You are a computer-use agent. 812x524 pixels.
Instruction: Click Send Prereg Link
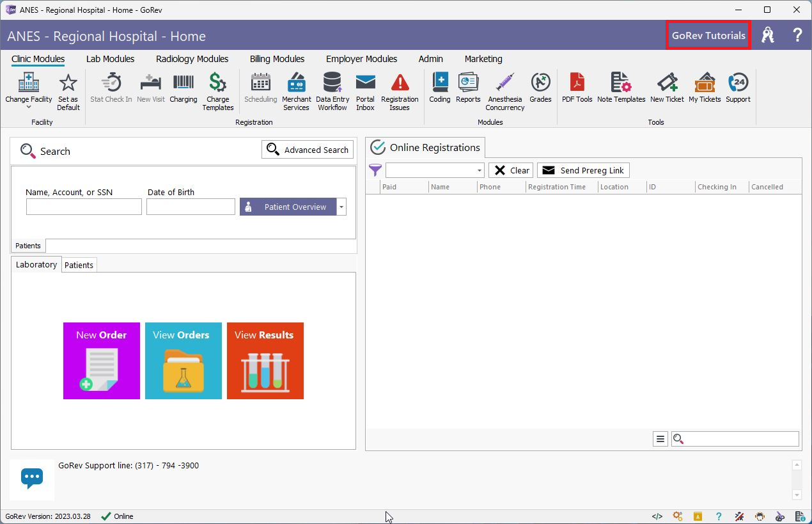click(x=583, y=170)
